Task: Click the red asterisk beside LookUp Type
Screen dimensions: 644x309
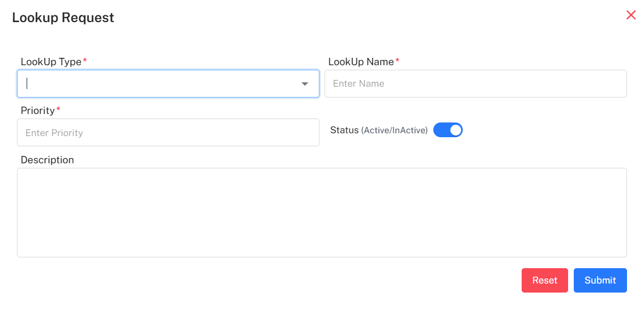Action: tap(85, 61)
